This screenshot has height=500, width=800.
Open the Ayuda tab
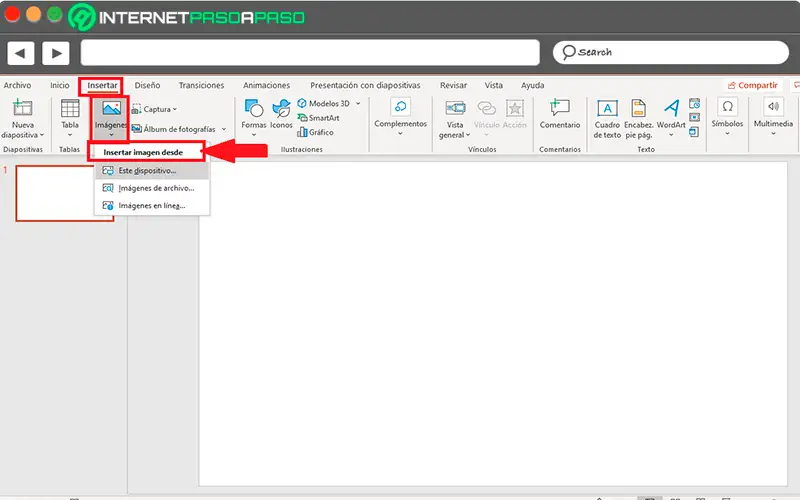[x=532, y=85]
